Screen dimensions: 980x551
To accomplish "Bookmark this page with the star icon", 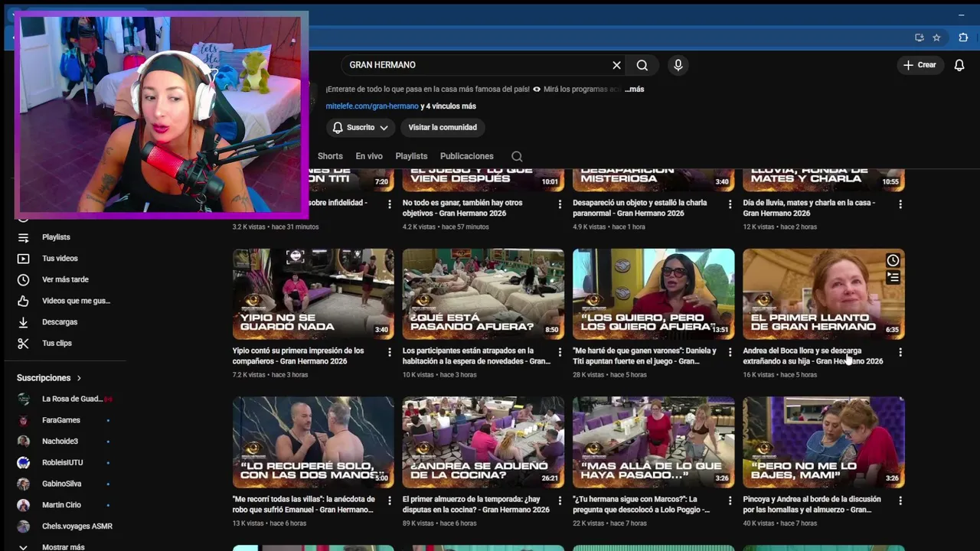I will coord(936,37).
